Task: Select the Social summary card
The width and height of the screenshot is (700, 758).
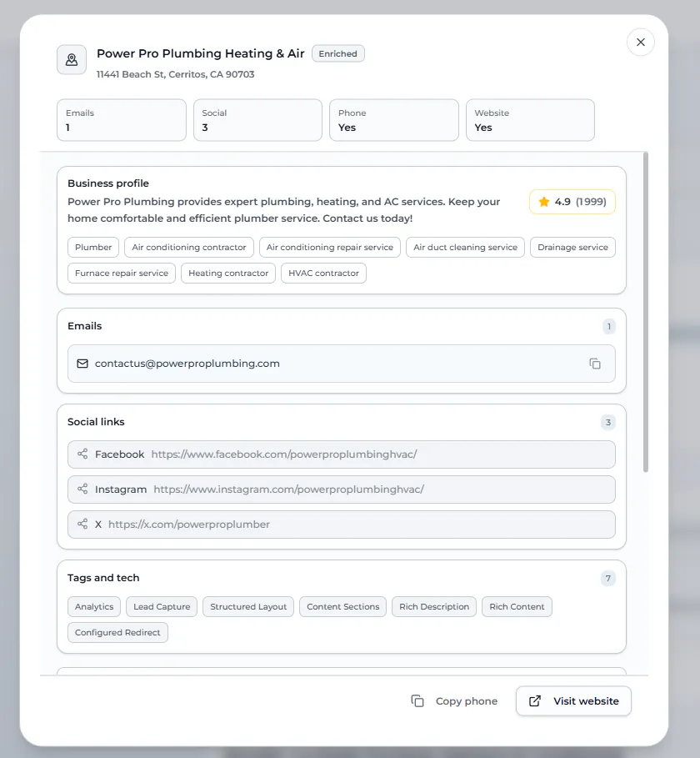Action: coord(258,120)
